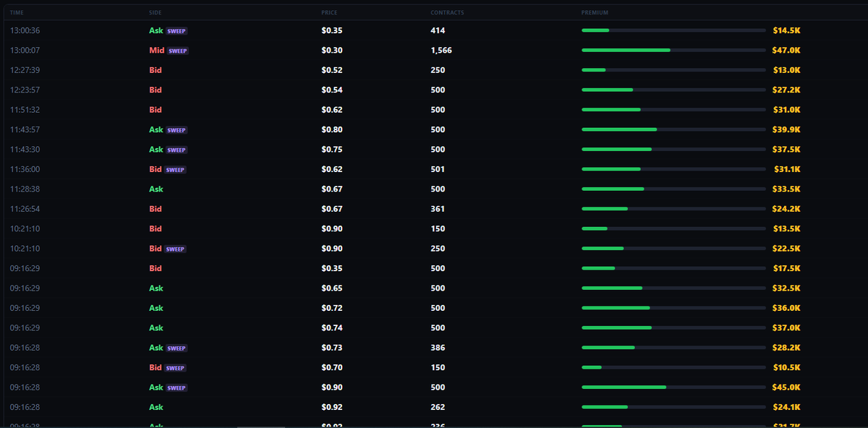Click the $0.74 price cell
868x428 pixels.
[332, 328]
